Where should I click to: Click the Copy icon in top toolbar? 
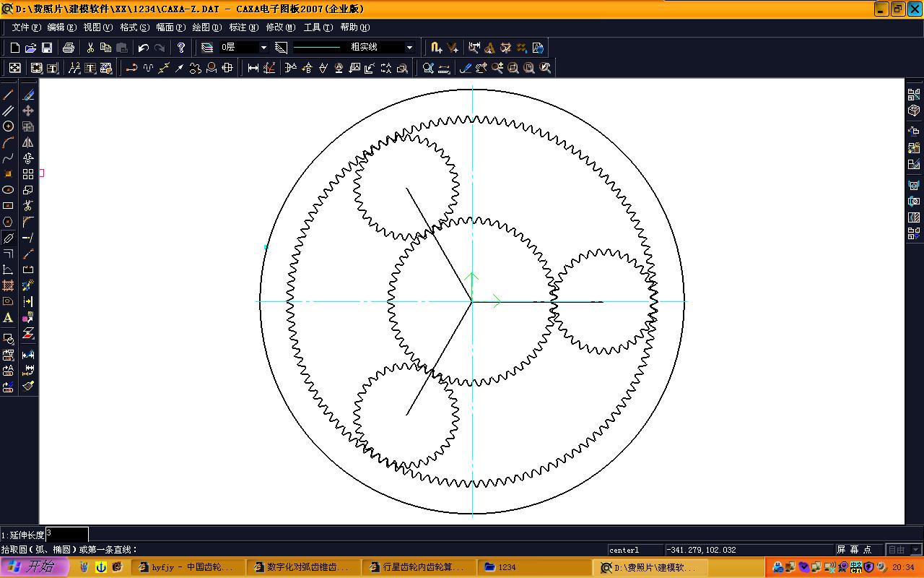106,48
